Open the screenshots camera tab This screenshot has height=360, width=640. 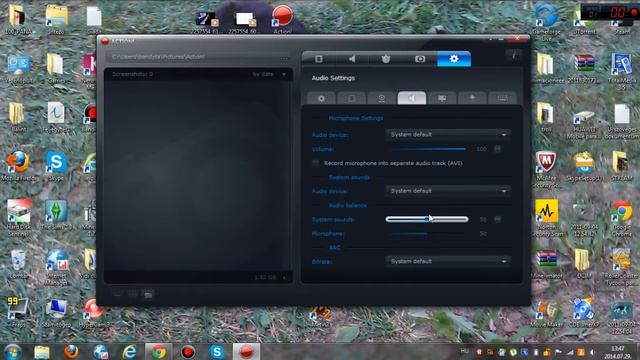(x=420, y=59)
